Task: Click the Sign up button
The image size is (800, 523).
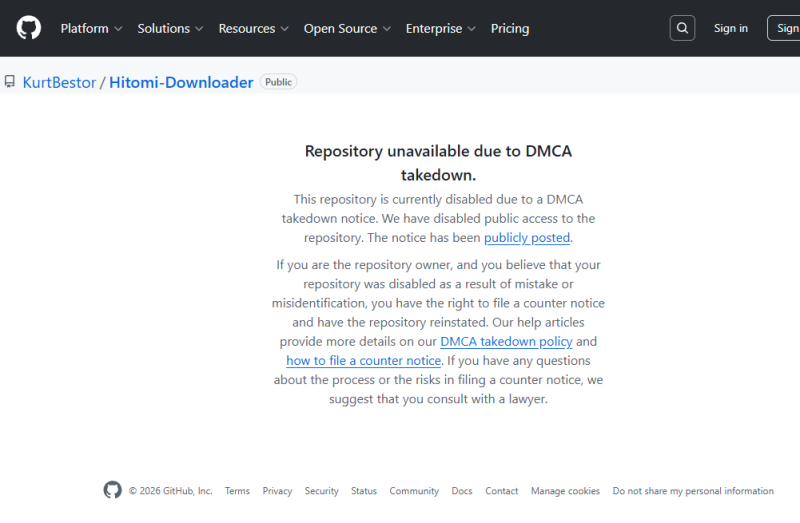Action: tap(784, 28)
